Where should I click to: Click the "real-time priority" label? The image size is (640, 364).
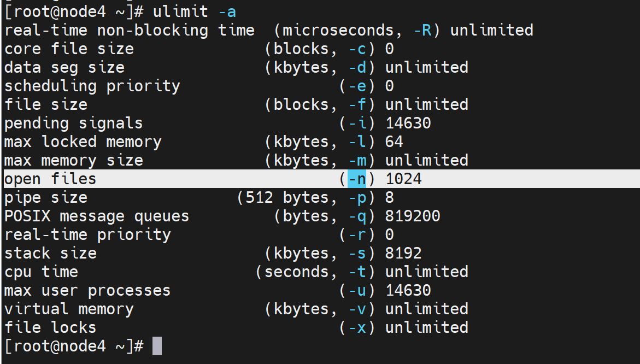(87, 234)
